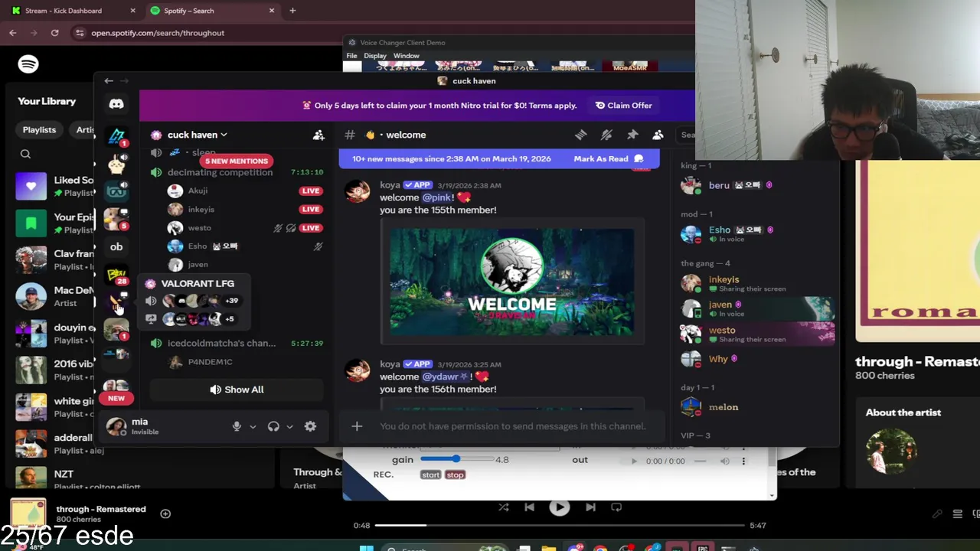This screenshot has width=980, height=551.
Task: Toggle member list icon in Discord header
Action: [658, 135]
